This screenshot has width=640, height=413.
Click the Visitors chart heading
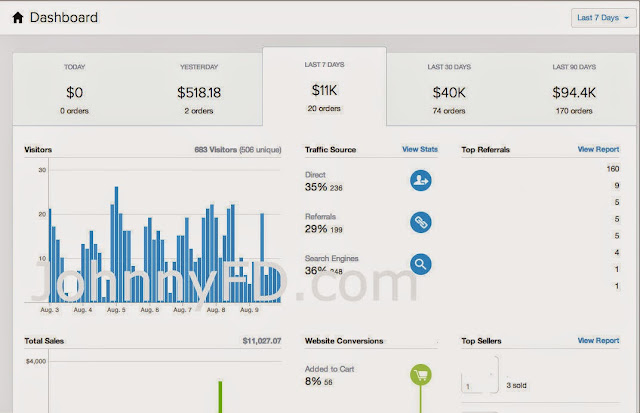coord(38,150)
